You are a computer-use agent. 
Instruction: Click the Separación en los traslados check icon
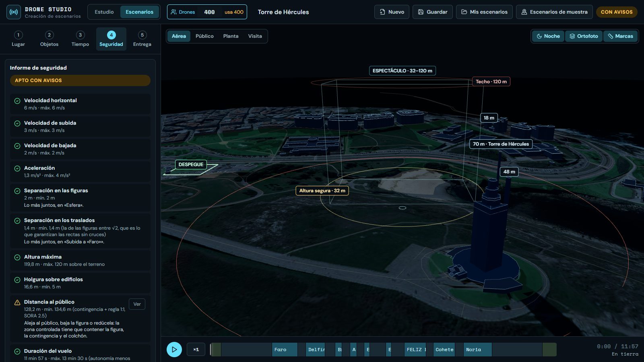tap(17, 221)
